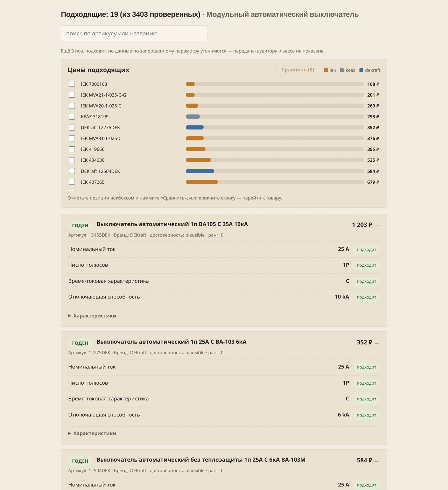Open the IEK 419666 row label
448x490 pixels.
pos(93,149)
